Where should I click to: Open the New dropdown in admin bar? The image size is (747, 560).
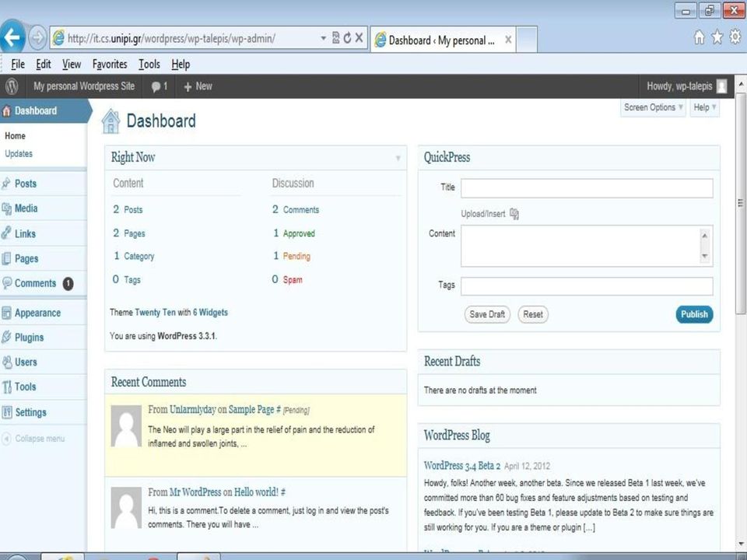click(198, 86)
